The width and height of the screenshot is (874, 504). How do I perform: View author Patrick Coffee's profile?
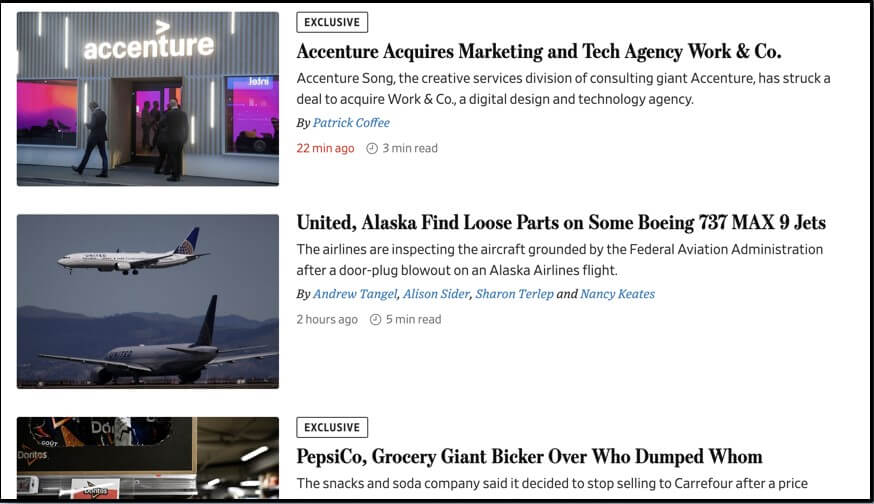[x=351, y=123]
